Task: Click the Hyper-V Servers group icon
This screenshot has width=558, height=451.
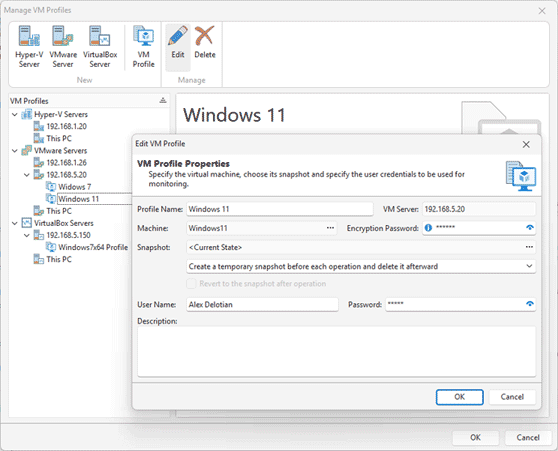Action: (27, 115)
